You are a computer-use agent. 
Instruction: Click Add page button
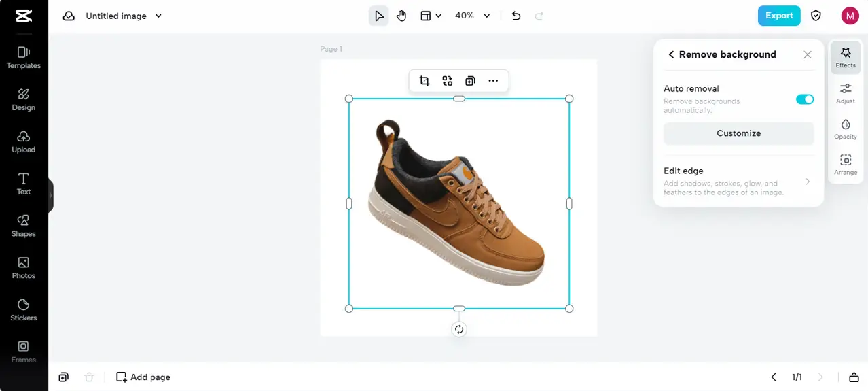point(143,377)
